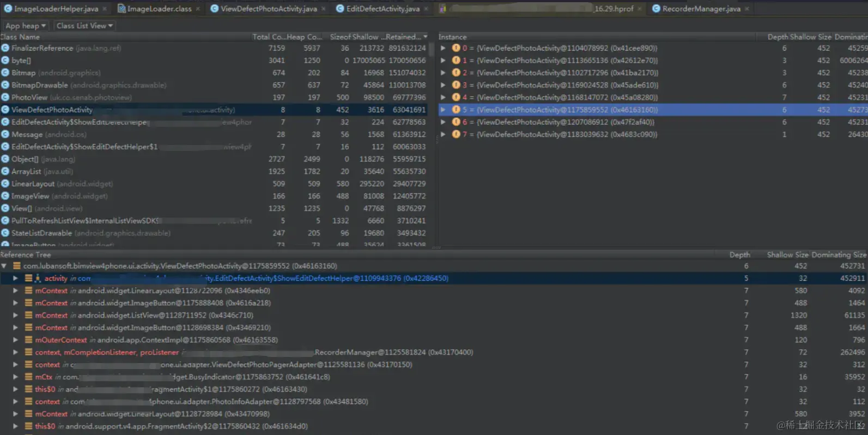The image size is (868, 435).
Task: Collapse the root ViewDefectPhotoActivity@1175859552 reference node
Action: coord(4,266)
